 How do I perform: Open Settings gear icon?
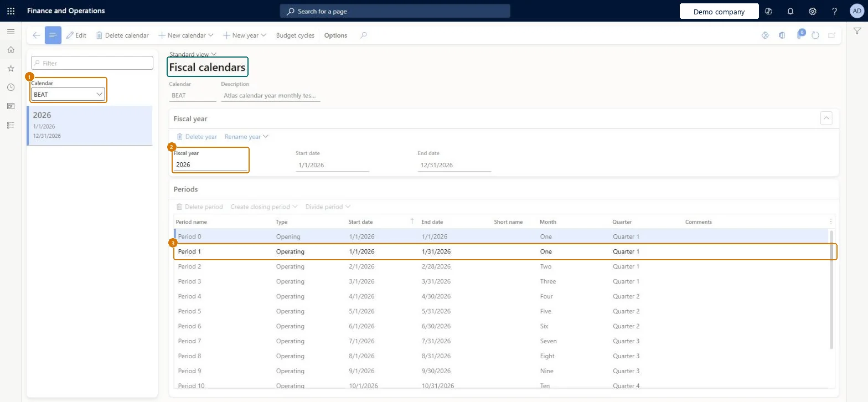click(813, 11)
